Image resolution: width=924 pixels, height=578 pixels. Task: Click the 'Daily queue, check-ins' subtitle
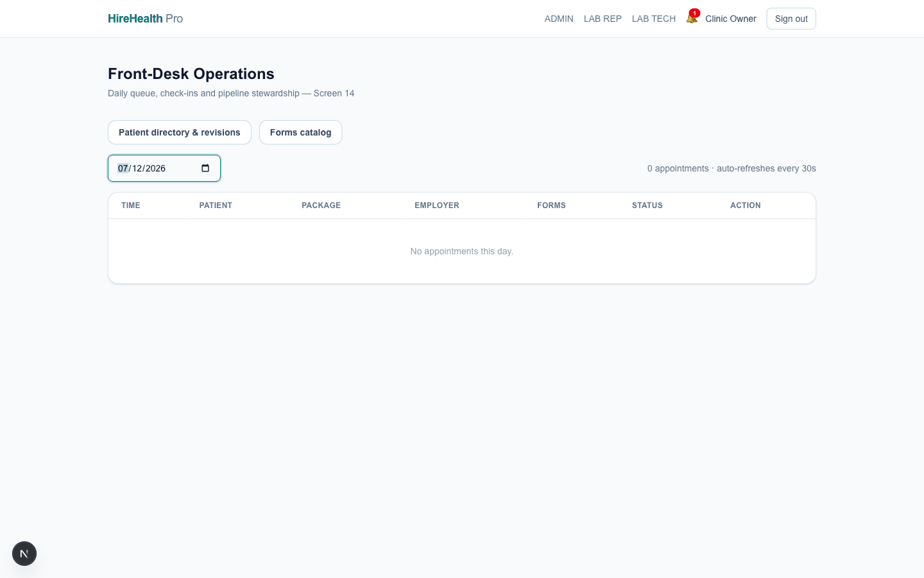coord(231,93)
